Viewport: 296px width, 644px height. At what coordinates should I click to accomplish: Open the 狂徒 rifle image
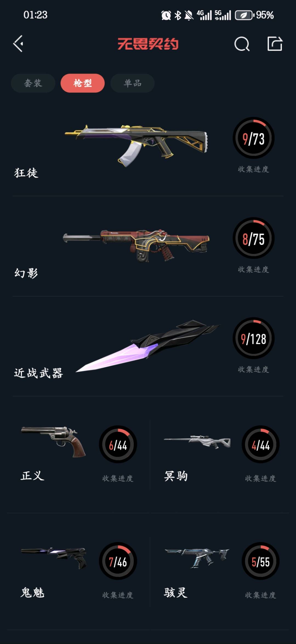click(x=136, y=145)
